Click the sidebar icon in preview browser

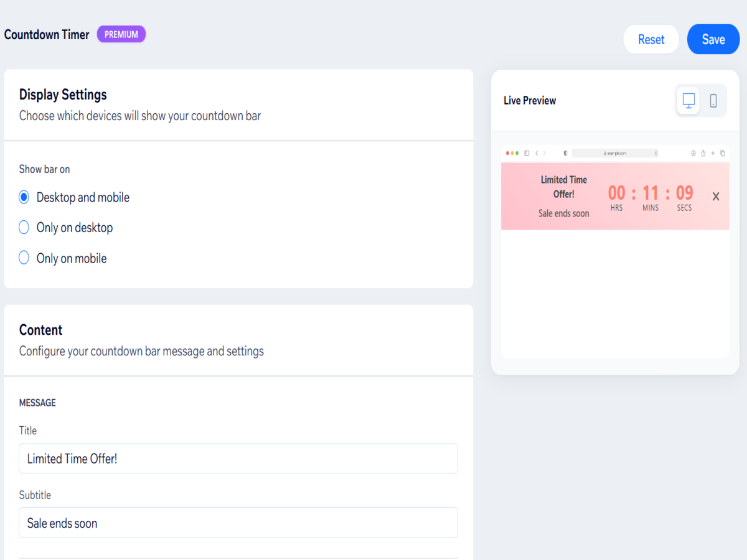527,153
